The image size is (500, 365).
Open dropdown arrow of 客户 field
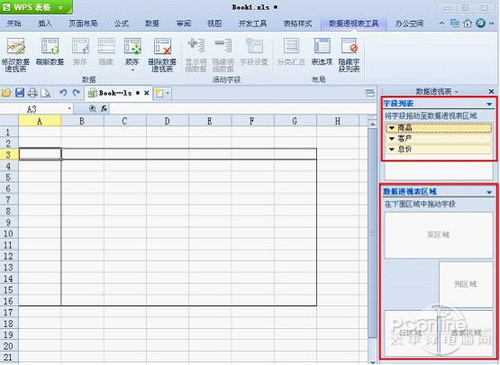tap(392, 138)
